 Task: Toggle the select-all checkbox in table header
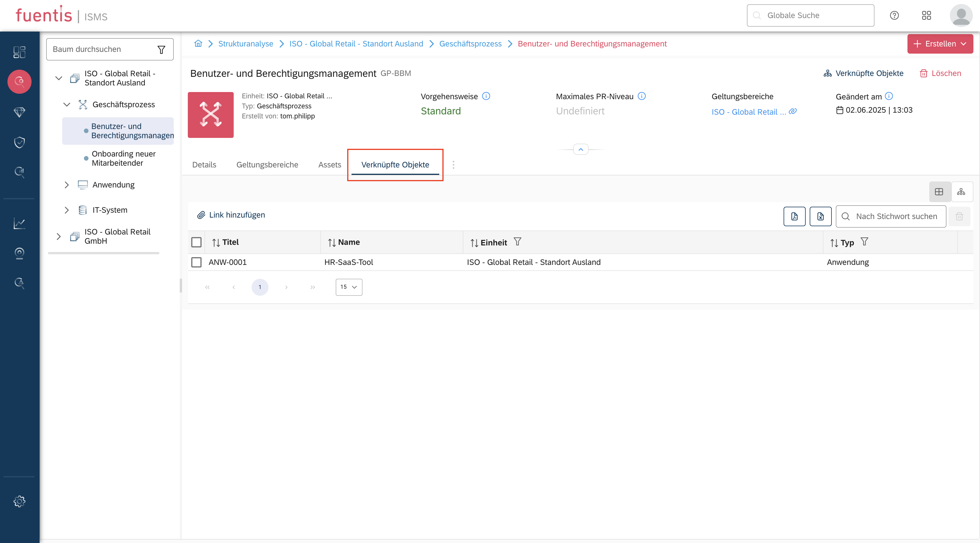coord(196,242)
